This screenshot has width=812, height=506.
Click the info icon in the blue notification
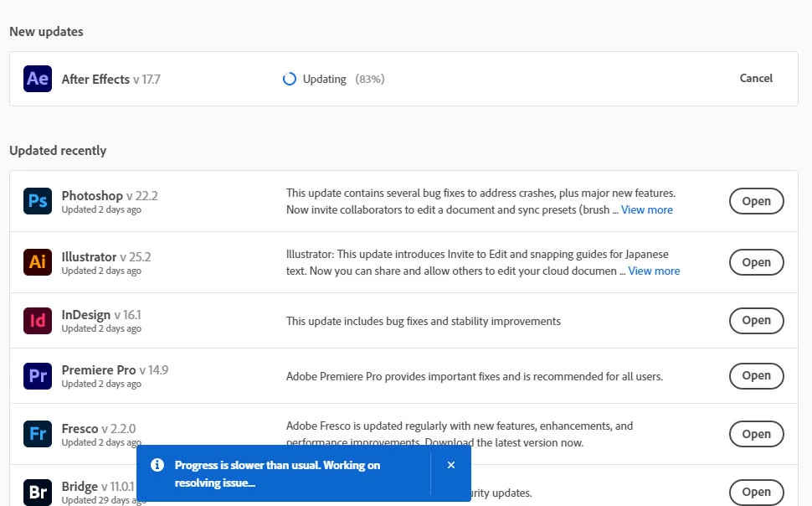click(x=157, y=465)
